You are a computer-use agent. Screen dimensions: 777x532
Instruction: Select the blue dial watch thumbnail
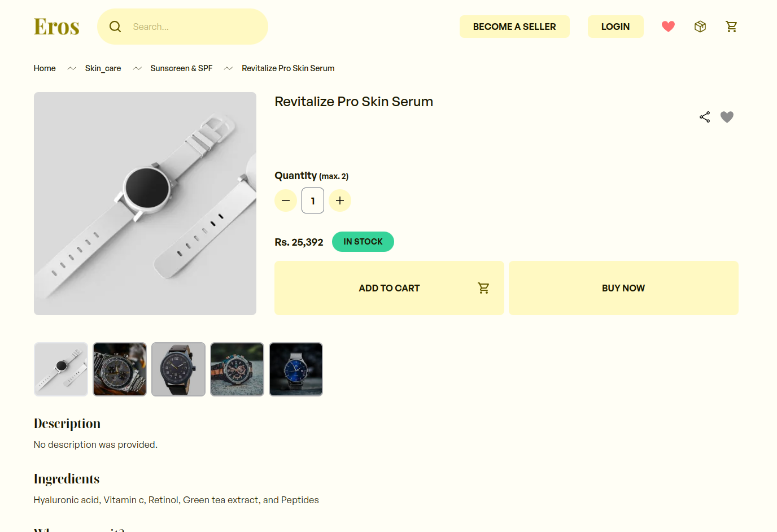(x=296, y=369)
